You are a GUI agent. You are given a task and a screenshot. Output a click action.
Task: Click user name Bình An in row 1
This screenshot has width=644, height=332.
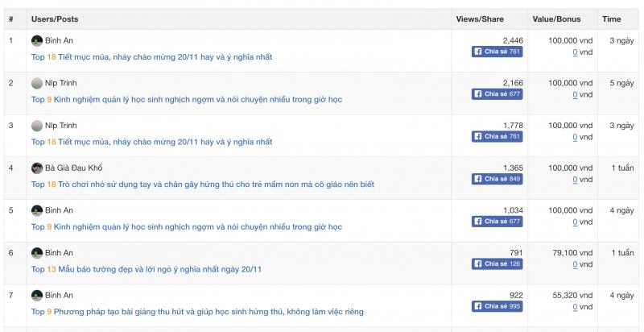[x=59, y=40]
